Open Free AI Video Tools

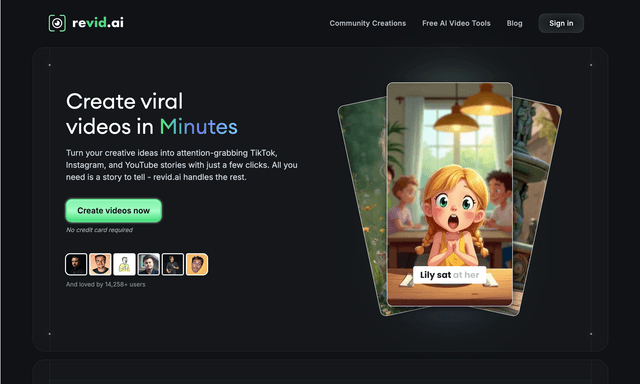point(456,23)
